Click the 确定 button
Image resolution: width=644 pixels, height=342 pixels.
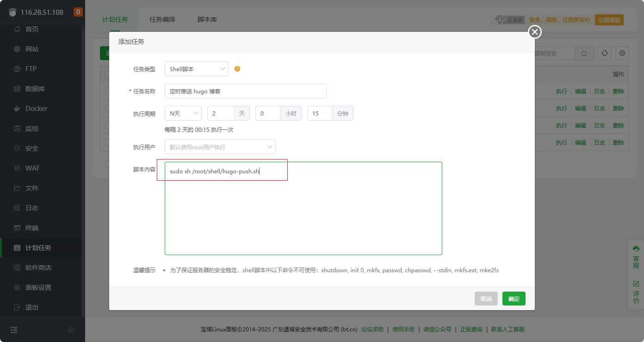[514, 299]
